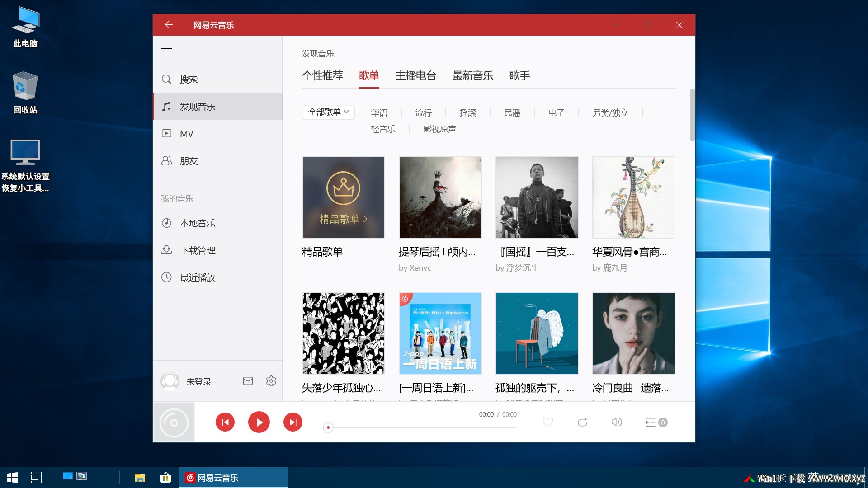Open the 提琴后摇 playlist cover
Image resolution: width=868 pixels, height=488 pixels.
point(440,197)
